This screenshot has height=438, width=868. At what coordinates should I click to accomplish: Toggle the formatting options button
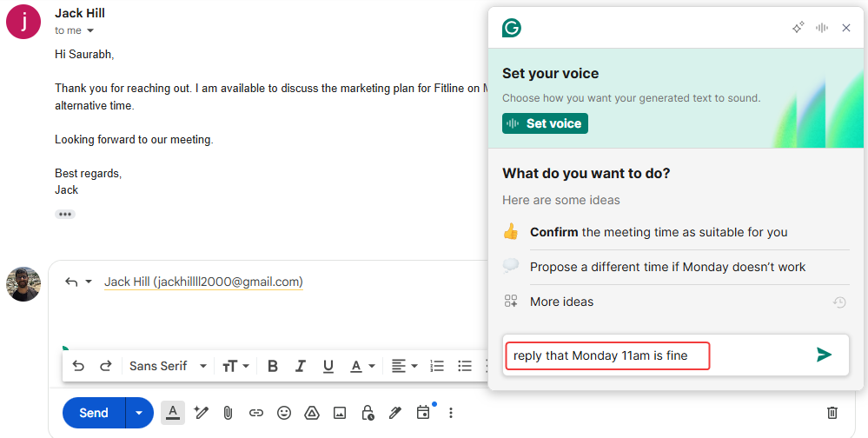[173, 413]
